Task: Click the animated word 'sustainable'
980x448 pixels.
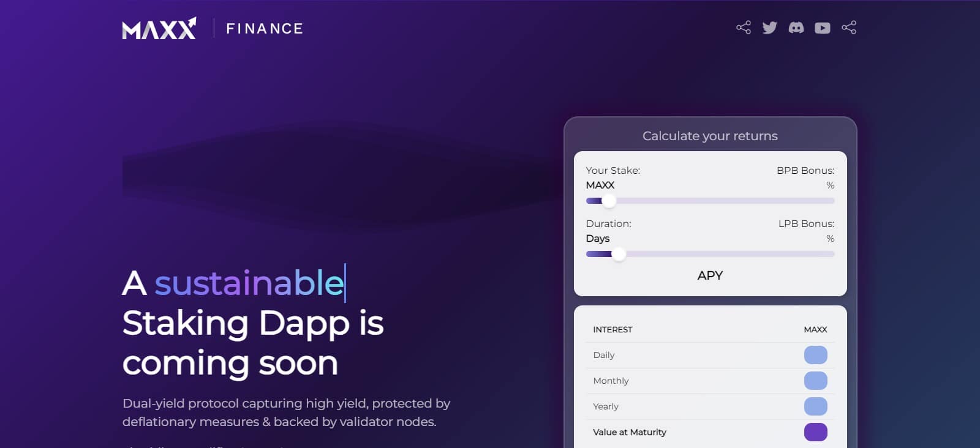Action: pos(249,283)
